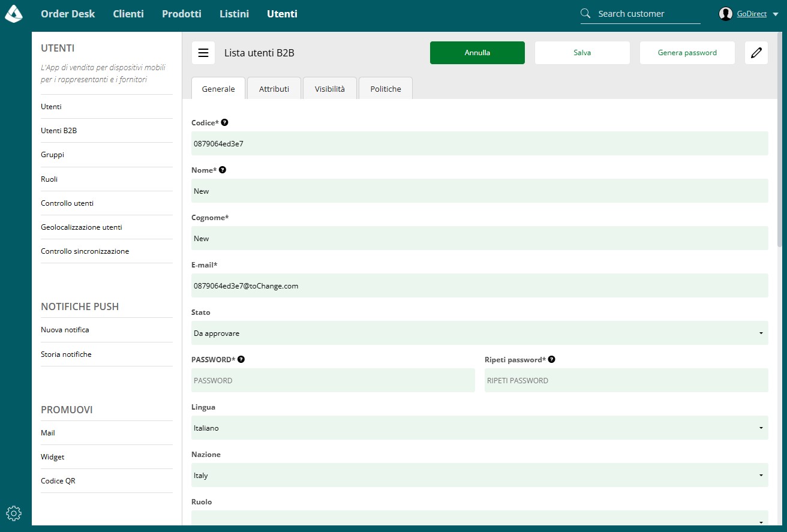Click the Lista utenti B2B title

pos(259,53)
